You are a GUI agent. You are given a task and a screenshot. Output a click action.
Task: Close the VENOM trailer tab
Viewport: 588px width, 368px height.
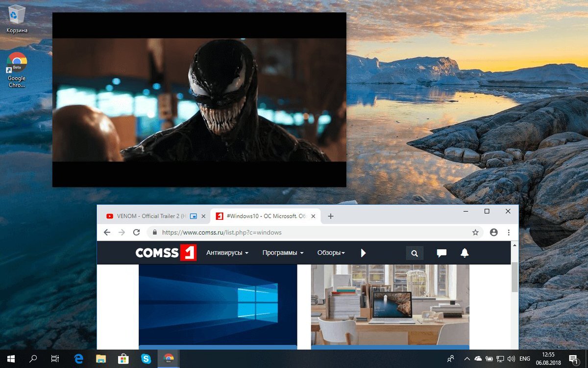pos(204,216)
